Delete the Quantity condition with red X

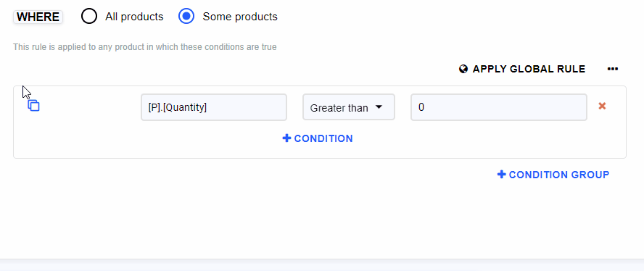(x=602, y=106)
